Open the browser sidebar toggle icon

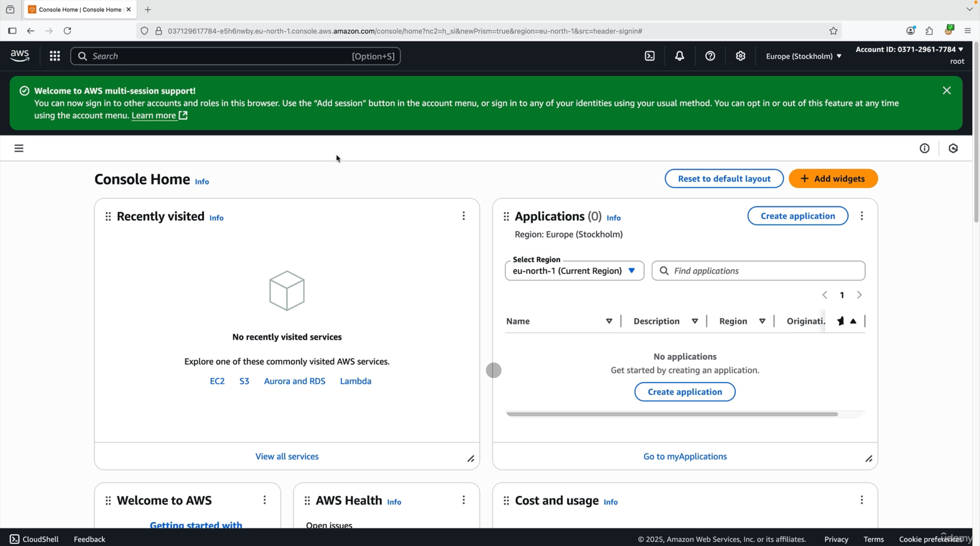[x=12, y=31]
